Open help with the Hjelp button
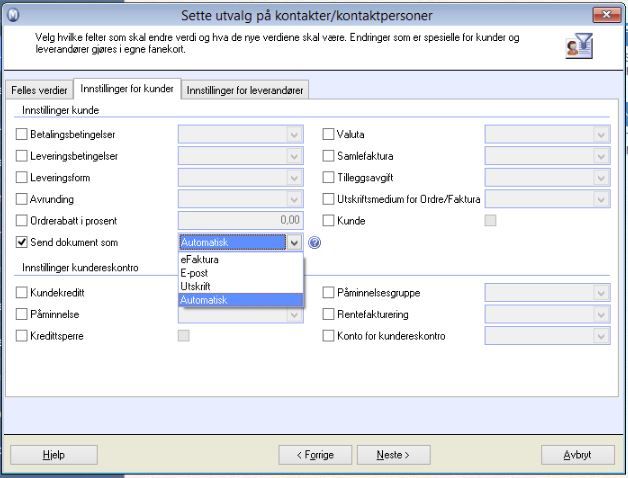Image resolution: width=628 pixels, height=478 pixels. (x=54, y=454)
